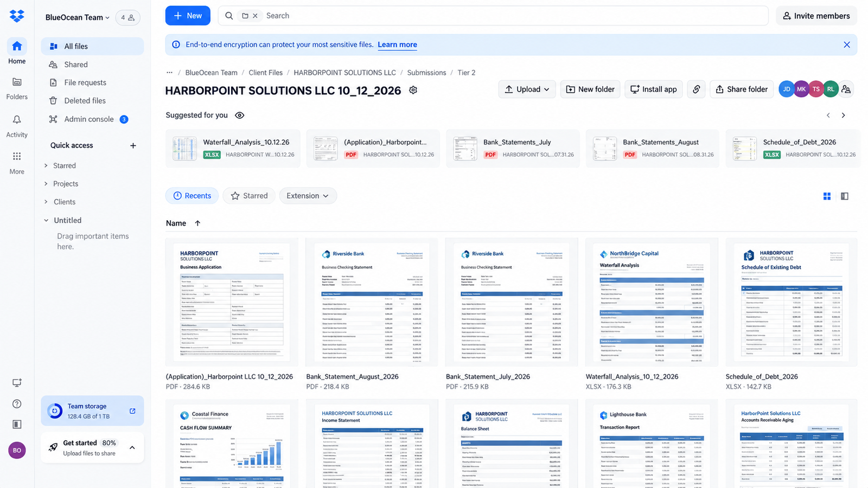
Task: Collapse the Untitled quick access group
Action: pyautogui.click(x=46, y=220)
